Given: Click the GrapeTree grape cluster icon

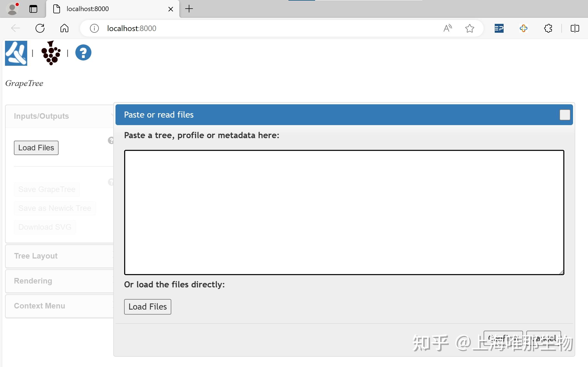Looking at the screenshot, I should tap(51, 53).
